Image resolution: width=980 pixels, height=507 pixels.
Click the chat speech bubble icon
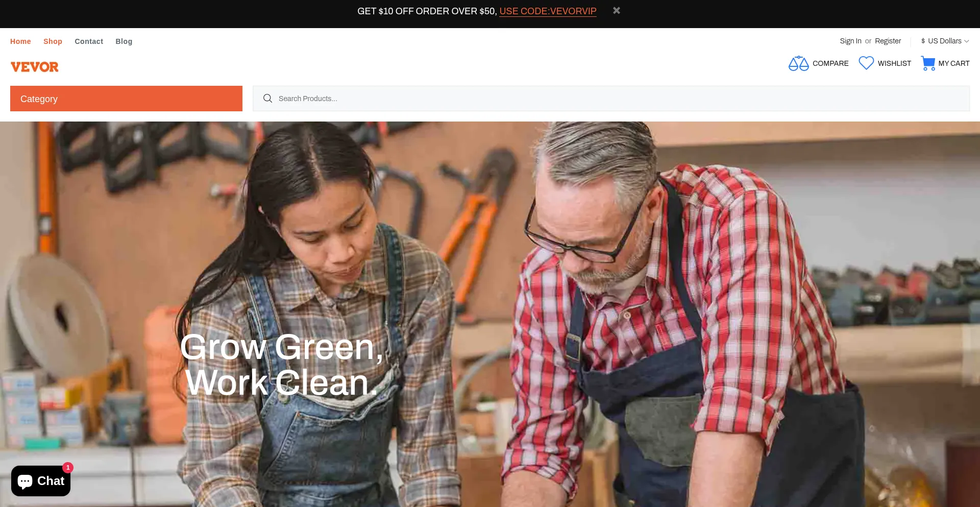click(25, 481)
